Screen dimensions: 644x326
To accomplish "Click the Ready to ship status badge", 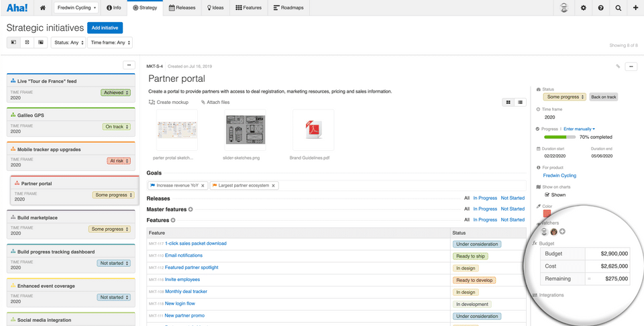I will pos(470,256).
